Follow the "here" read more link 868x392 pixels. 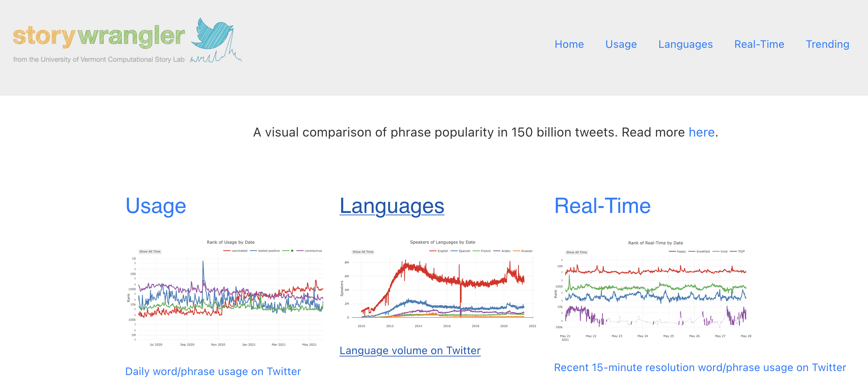coord(701,132)
